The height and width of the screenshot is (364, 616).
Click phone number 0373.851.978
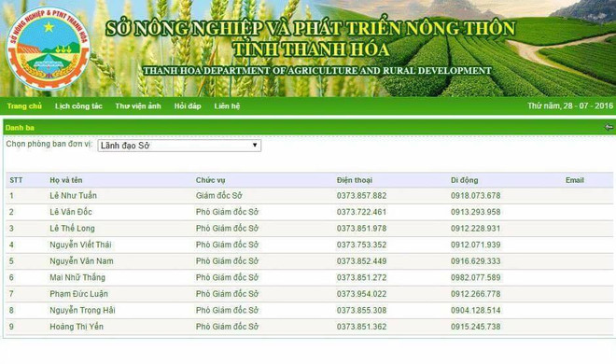tap(361, 229)
